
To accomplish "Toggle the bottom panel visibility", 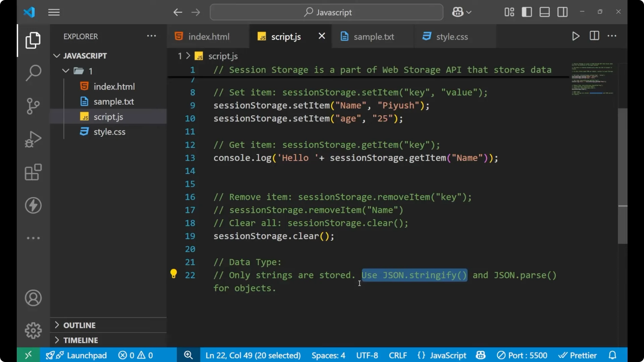I will point(544,12).
